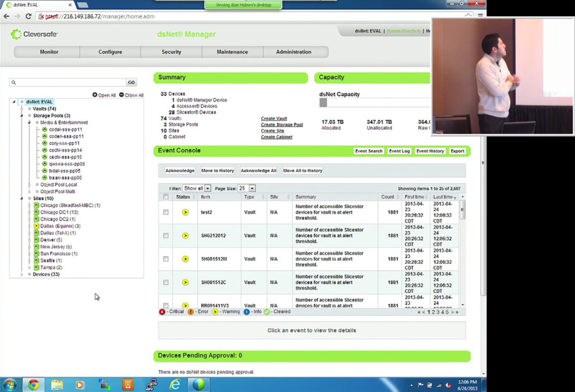Sort the table by Last time column
Viewport: 575px width, 392px height.
(x=444, y=197)
